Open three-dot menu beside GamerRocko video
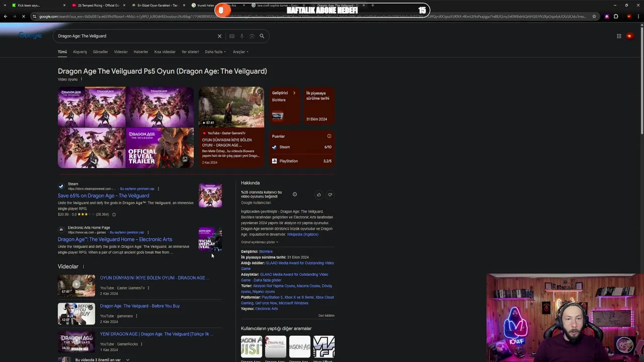This screenshot has width=644, height=362. coord(141,344)
